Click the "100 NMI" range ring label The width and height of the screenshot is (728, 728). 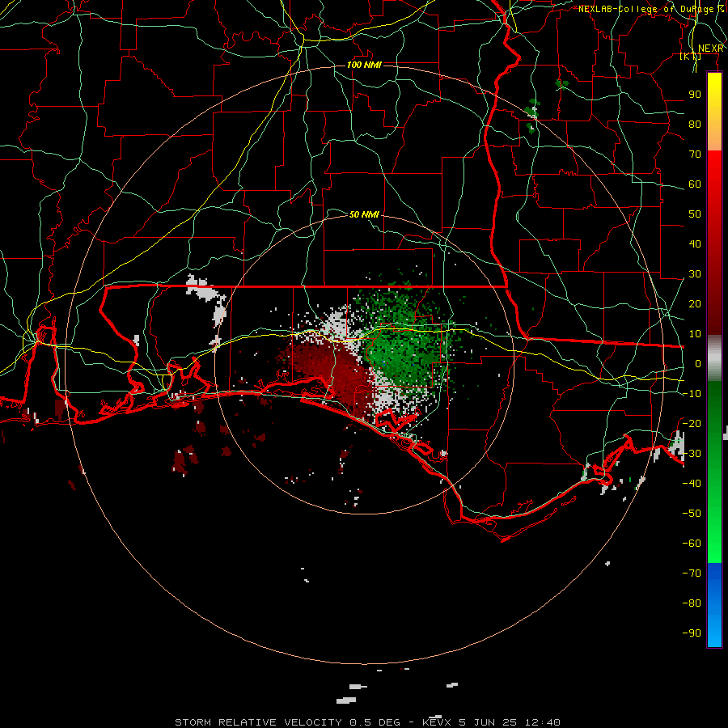(364, 65)
